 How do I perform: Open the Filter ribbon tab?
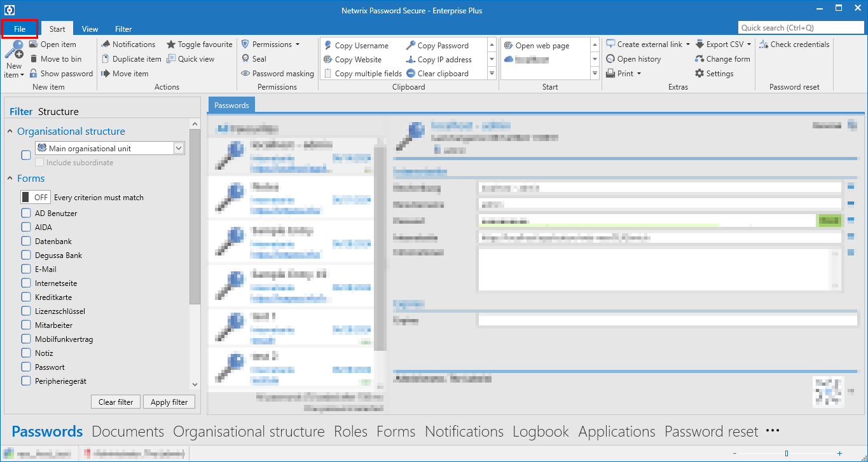click(x=123, y=29)
